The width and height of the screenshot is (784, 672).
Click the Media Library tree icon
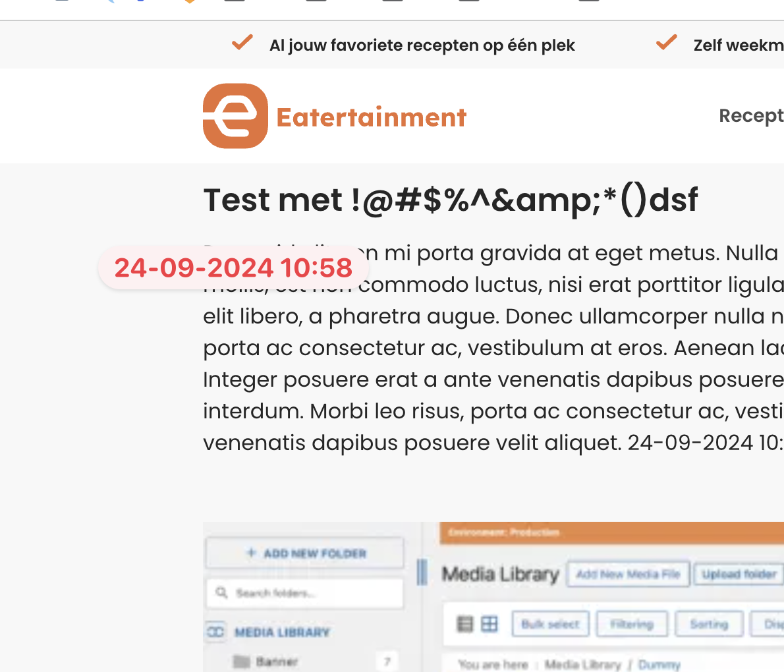[x=215, y=632]
